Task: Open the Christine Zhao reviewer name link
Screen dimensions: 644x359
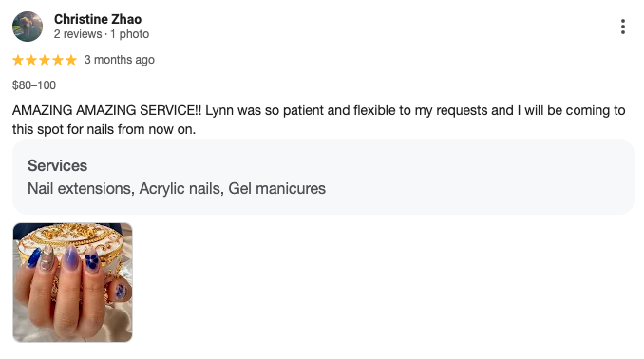Action: 98,19
